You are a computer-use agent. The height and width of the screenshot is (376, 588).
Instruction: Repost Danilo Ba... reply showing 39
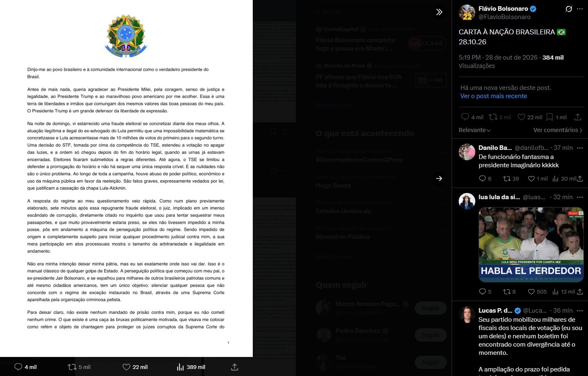pos(511,178)
